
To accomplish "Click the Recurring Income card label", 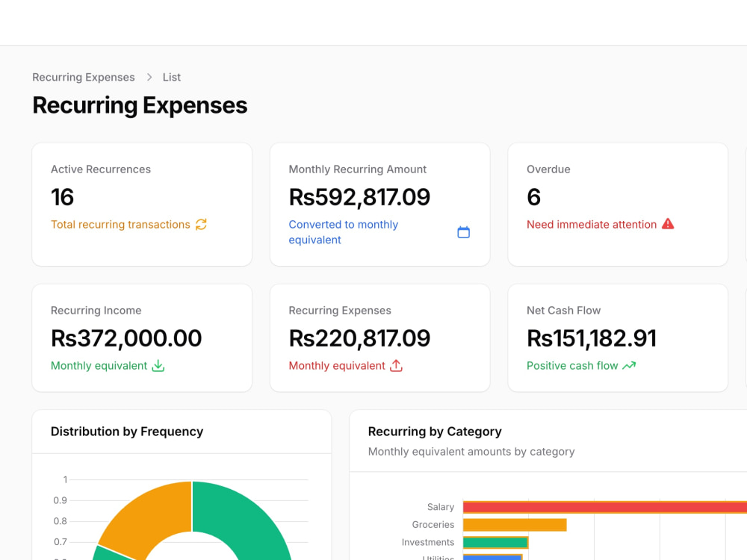I will click(x=96, y=311).
